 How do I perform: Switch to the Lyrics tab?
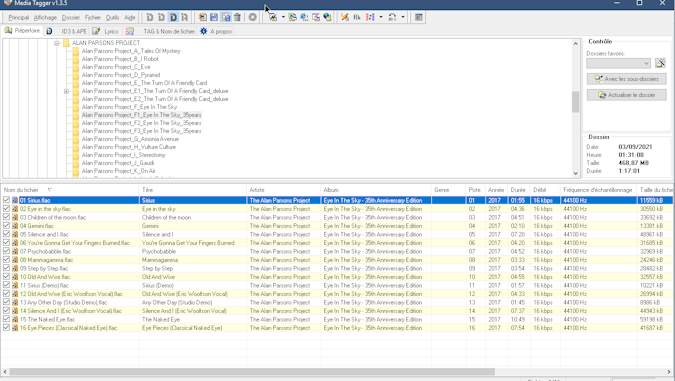pos(106,31)
